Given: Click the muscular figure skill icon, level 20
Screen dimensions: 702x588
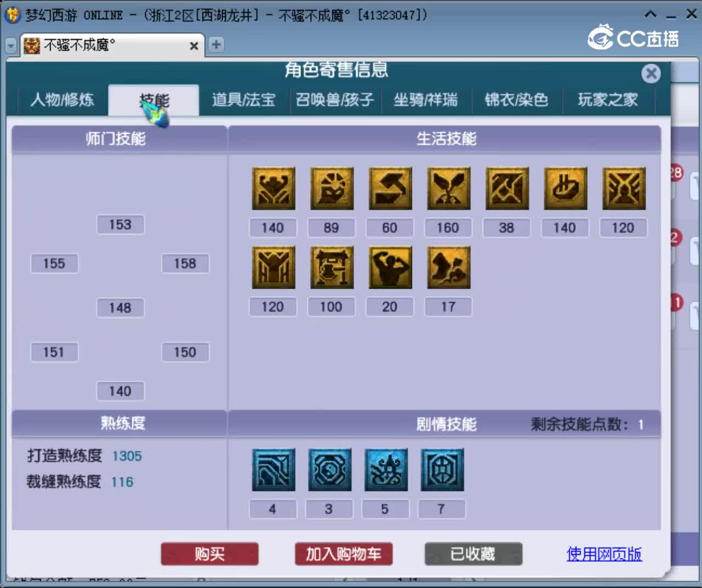Looking at the screenshot, I should click(390, 267).
